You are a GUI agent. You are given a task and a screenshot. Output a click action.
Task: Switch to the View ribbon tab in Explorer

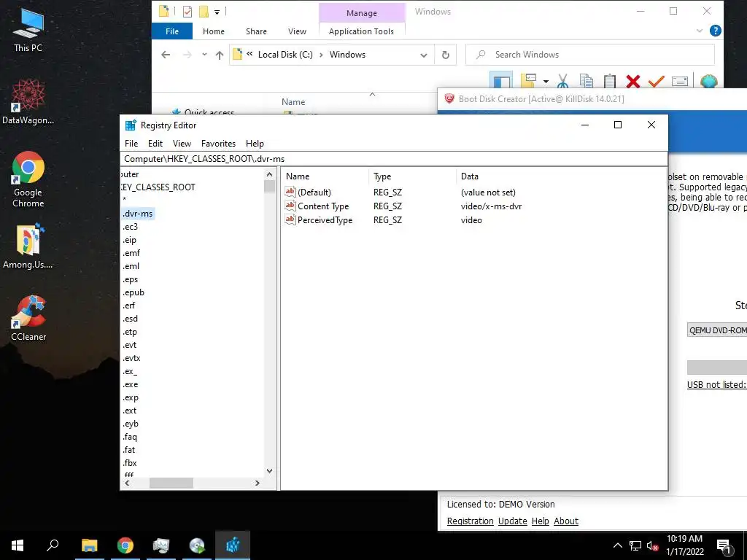click(x=298, y=31)
